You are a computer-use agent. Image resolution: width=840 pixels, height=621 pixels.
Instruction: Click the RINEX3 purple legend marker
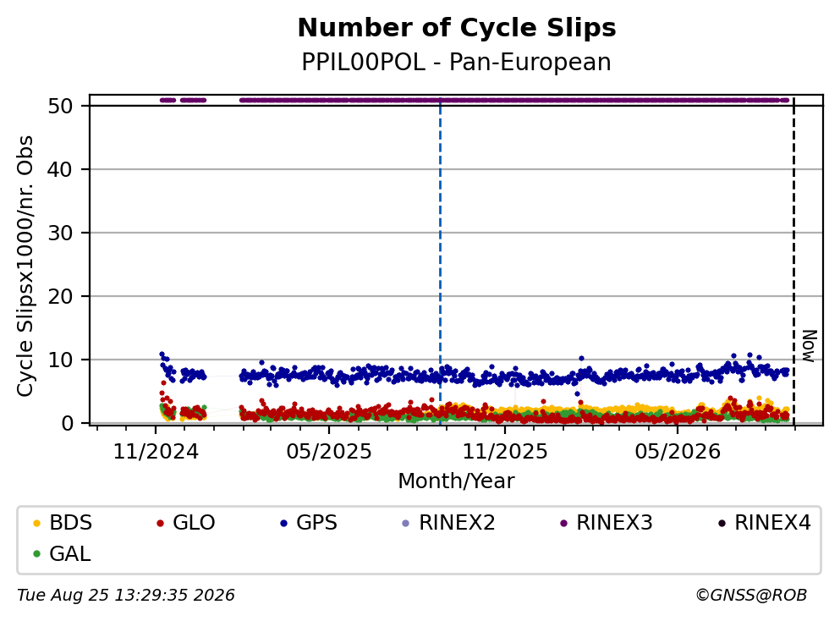[x=563, y=523]
